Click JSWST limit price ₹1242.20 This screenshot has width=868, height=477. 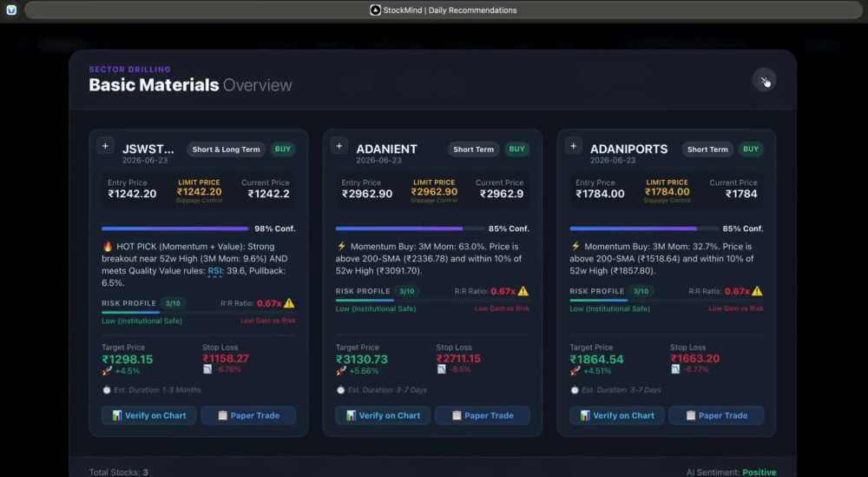200,192
